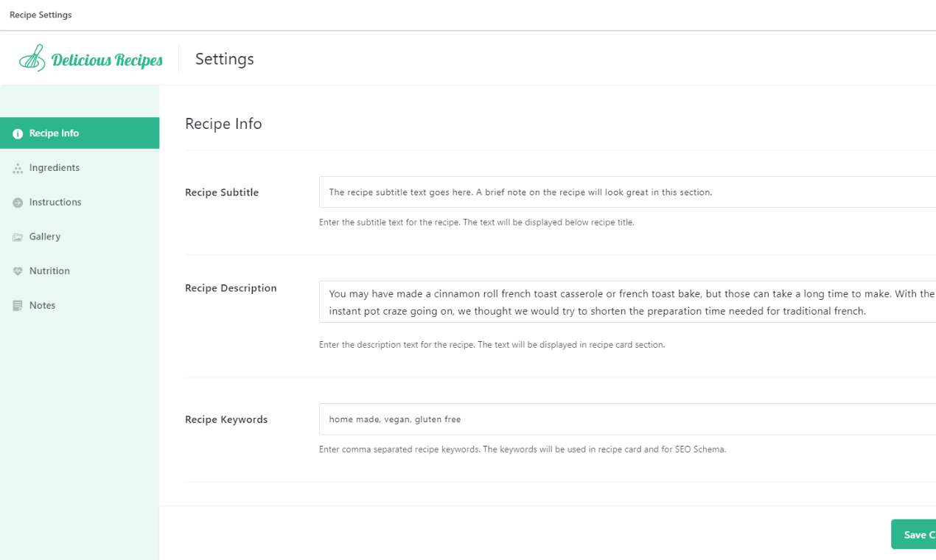Click the Recipe Keywords input field

(x=627, y=419)
